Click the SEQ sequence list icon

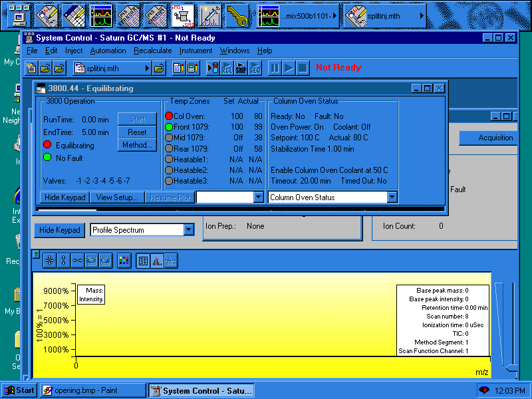click(x=255, y=68)
